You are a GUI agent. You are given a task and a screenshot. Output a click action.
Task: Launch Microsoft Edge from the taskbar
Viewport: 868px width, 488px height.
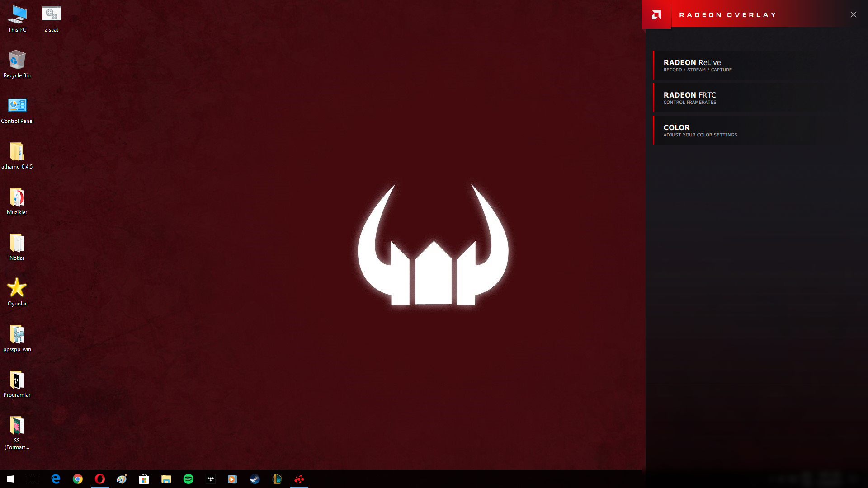click(x=56, y=479)
